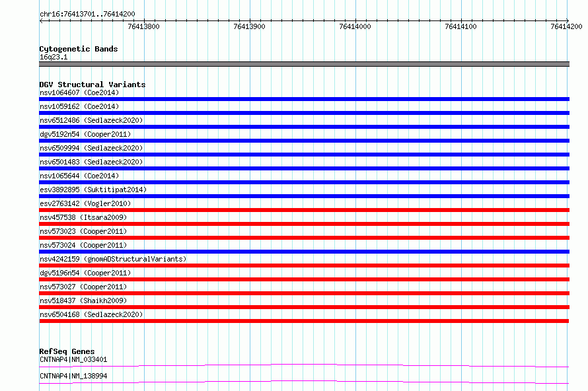Click the 16q23.1 band label
This screenshot has height=391, width=588.
54,57
